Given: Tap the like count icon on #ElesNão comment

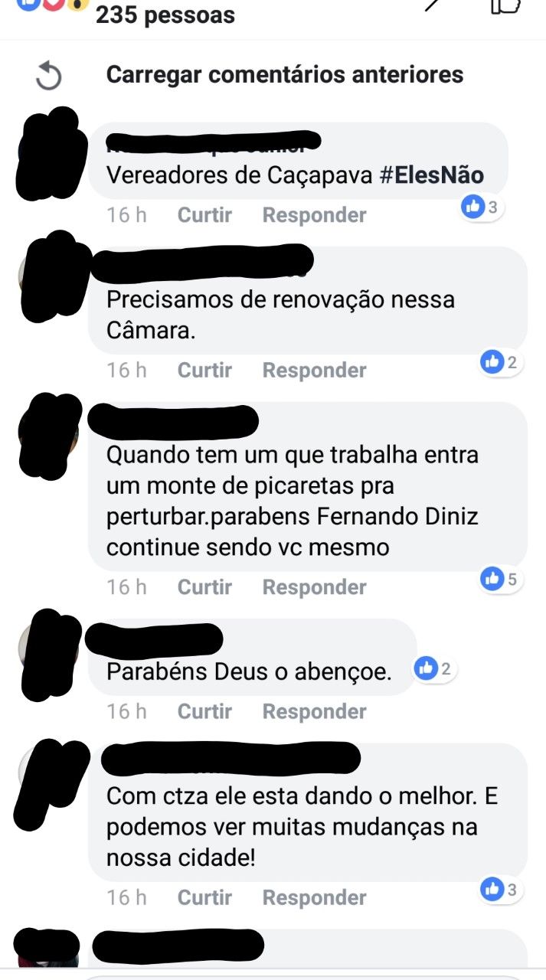Looking at the screenshot, I should [482, 207].
